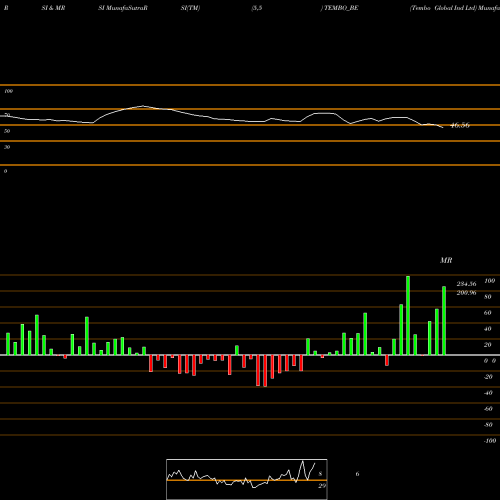Select the 30 level label on RSI panel
500x500 pixels.
point(7,147)
